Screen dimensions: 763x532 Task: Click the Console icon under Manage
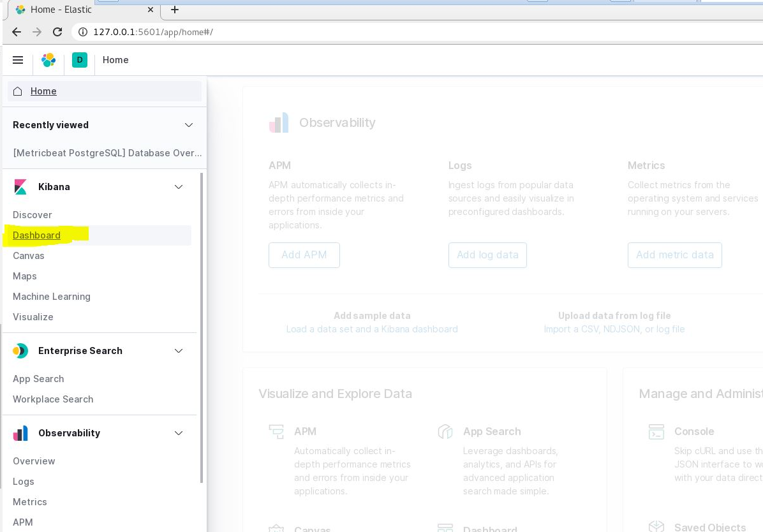pyautogui.click(x=656, y=431)
